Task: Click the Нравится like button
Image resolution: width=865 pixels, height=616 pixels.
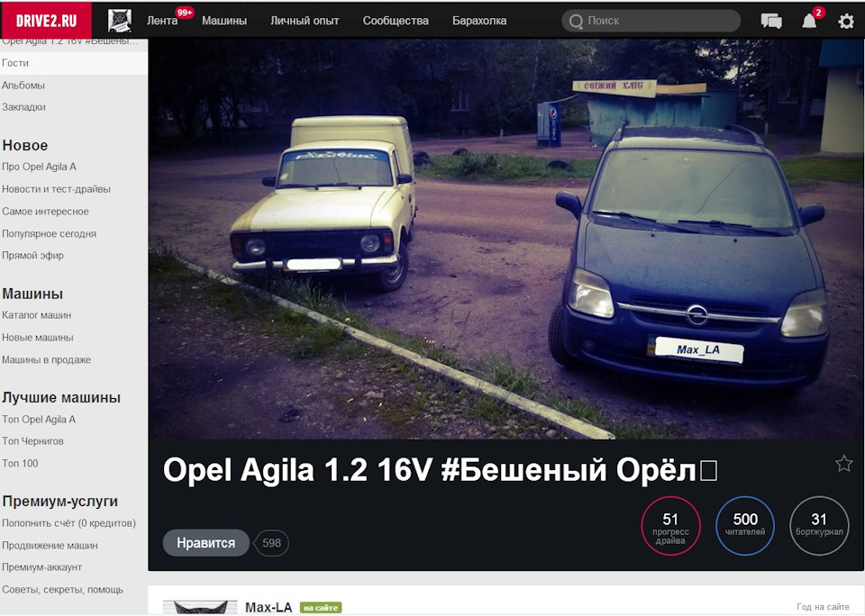Action: pyautogui.click(x=205, y=543)
